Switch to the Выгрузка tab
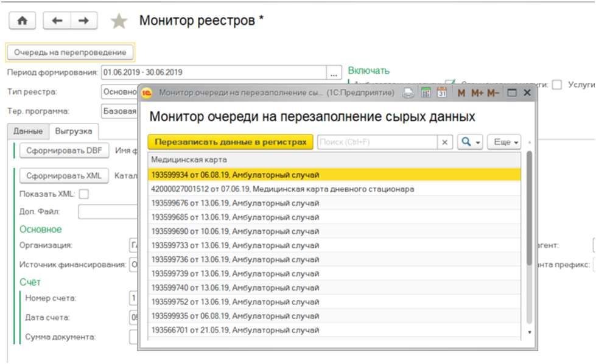This screenshot has width=596, height=364. tap(74, 131)
